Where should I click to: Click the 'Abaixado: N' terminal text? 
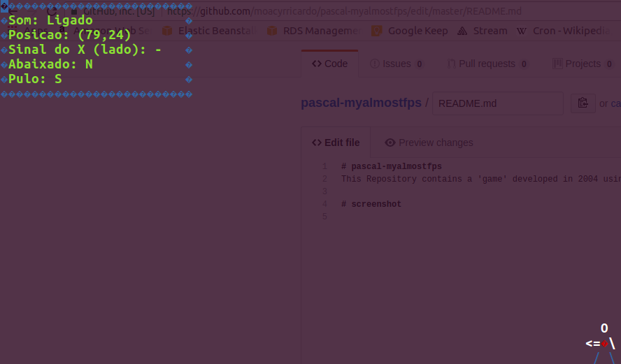[50, 64]
